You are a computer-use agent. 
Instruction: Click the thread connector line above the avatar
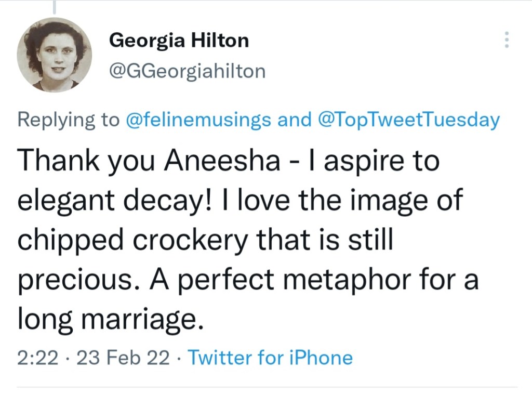55,6
